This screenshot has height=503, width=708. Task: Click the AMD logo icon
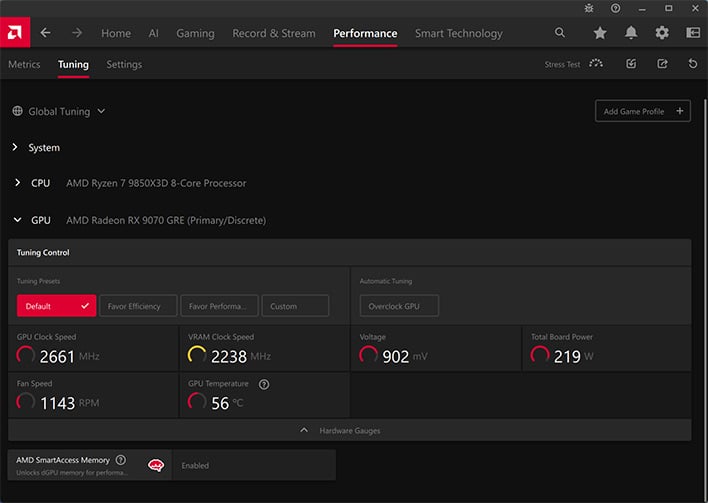(x=15, y=33)
